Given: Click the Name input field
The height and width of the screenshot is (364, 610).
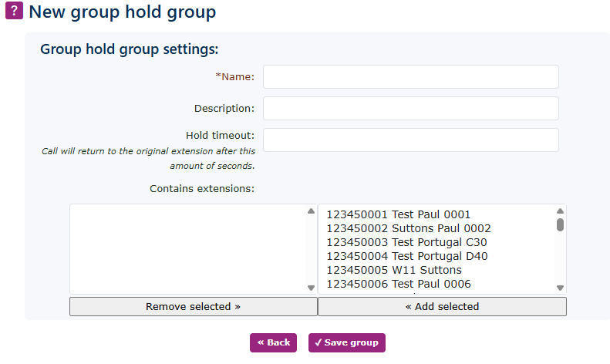Looking at the screenshot, I should (x=410, y=77).
